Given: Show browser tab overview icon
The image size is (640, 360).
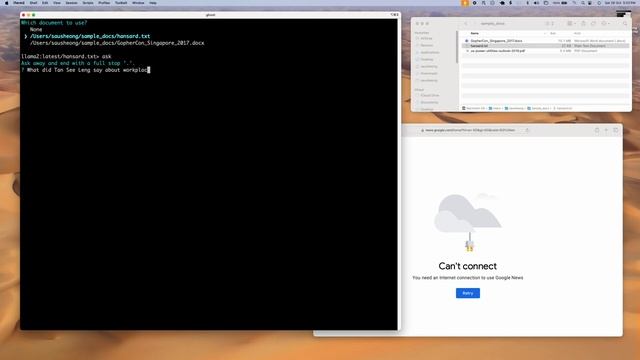Looking at the screenshot, I should pyautogui.click(x=616, y=130).
